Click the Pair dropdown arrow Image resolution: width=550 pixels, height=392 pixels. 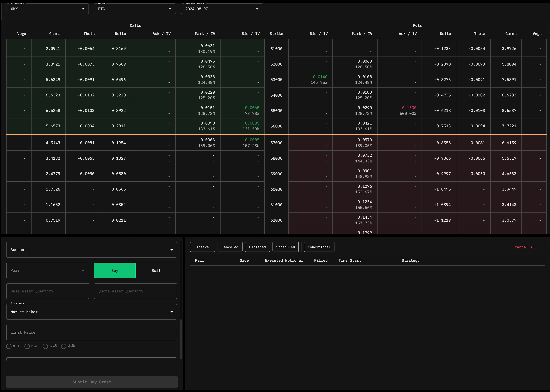[x=83, y=271]
